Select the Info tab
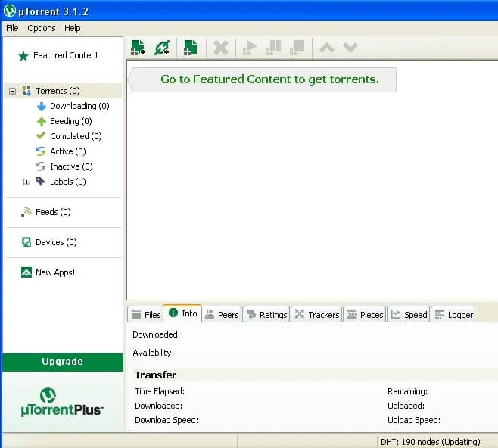The height and width of the screenshot is (448, 498). tap(182, 313)
